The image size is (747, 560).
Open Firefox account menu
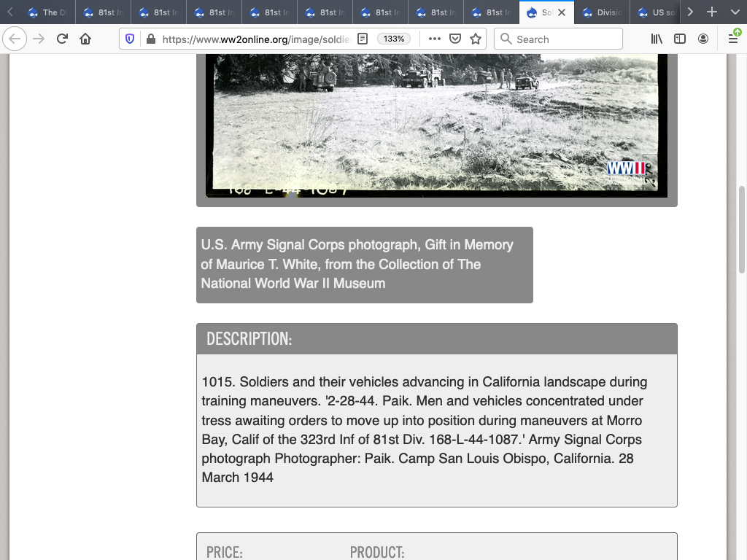(703, 39)
